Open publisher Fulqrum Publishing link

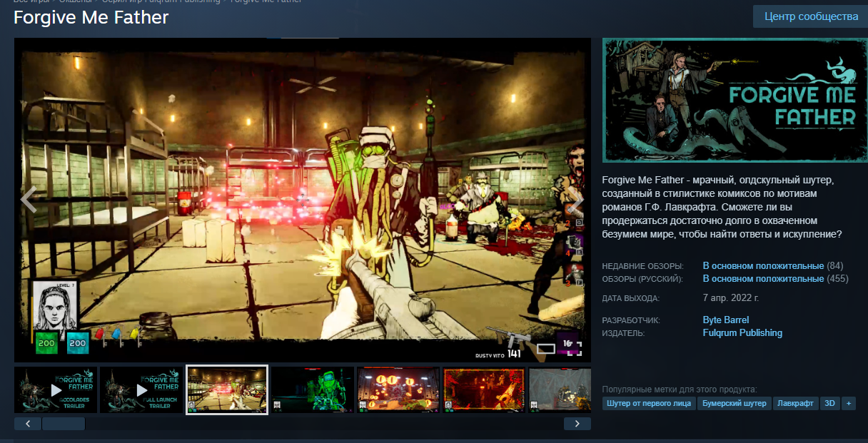(742, 333)
